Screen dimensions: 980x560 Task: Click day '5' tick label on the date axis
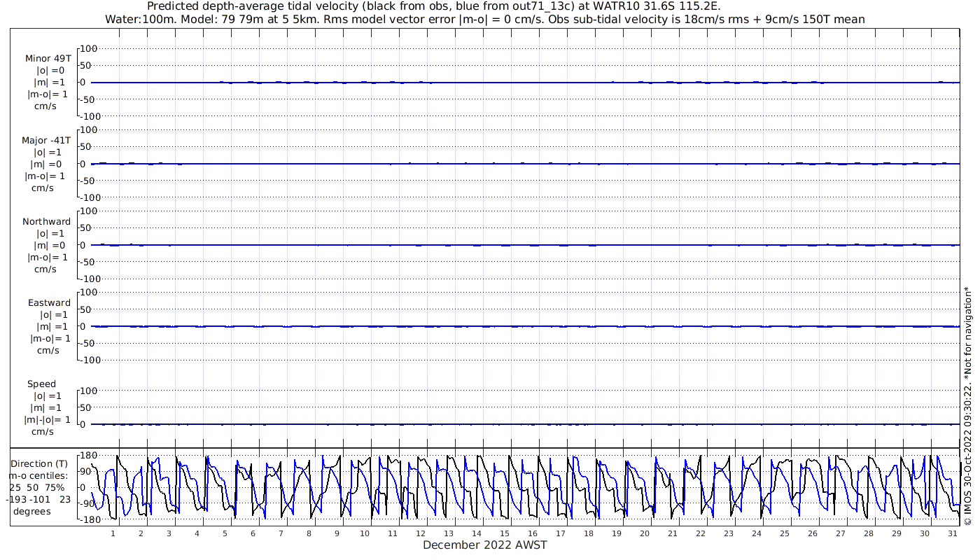click(225, 533)
